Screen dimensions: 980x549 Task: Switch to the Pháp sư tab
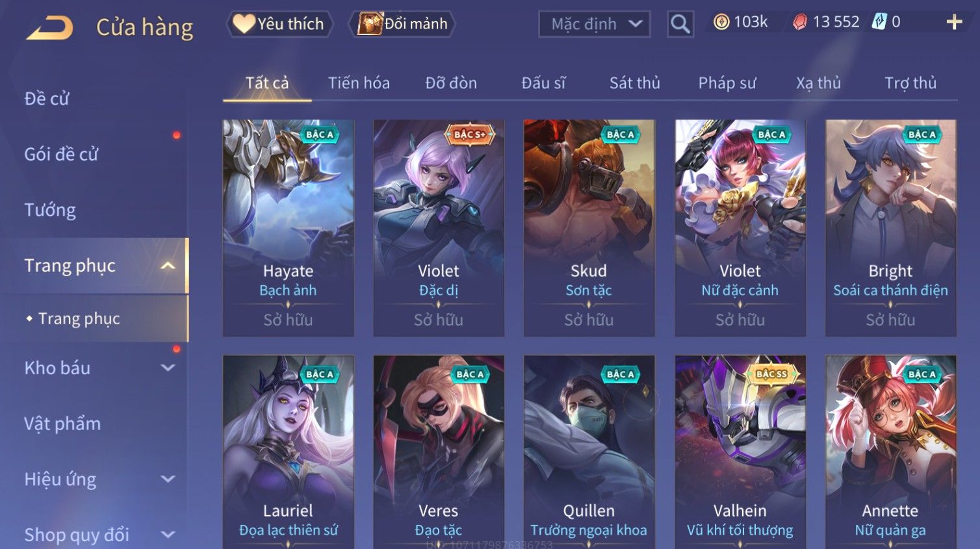[x=727, y=83]
